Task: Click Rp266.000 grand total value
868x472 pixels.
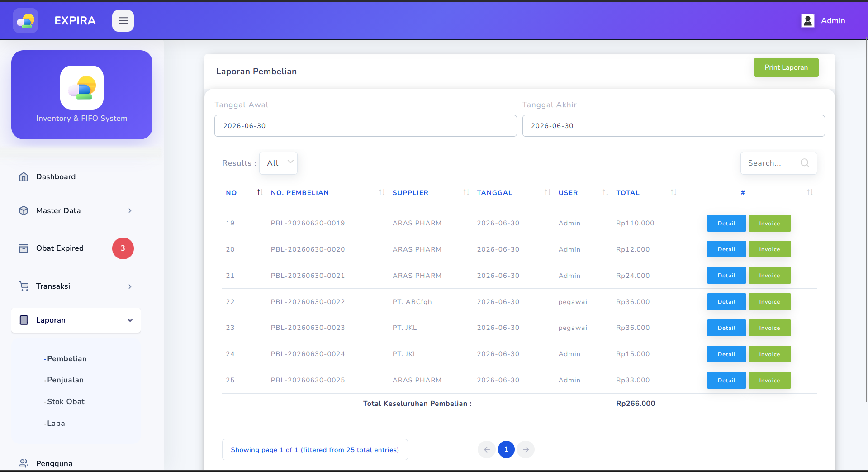Action: [636, 404]
